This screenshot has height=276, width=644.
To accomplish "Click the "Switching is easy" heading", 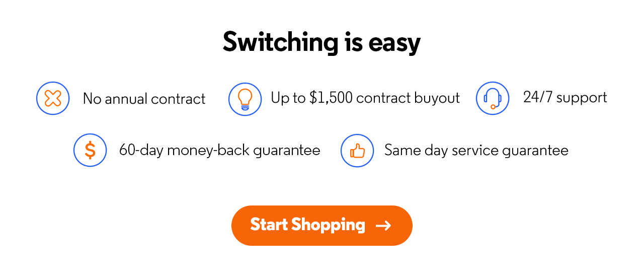I will point(321,42).
